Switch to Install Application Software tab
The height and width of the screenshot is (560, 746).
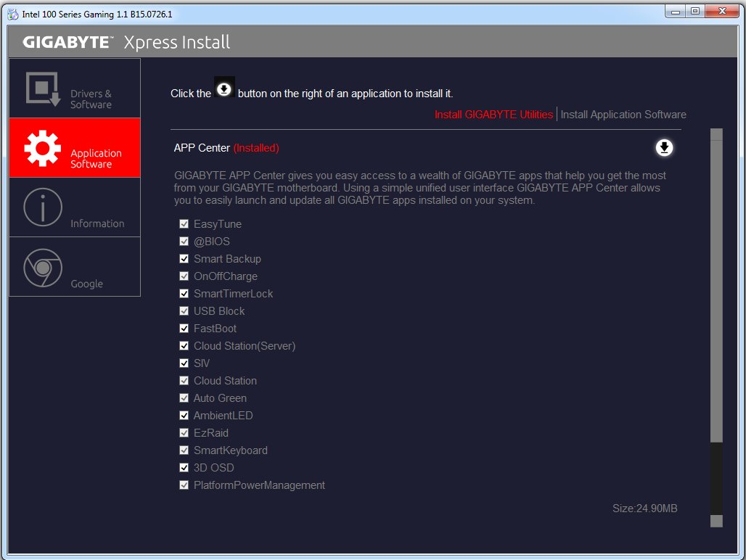coord(623,115)
